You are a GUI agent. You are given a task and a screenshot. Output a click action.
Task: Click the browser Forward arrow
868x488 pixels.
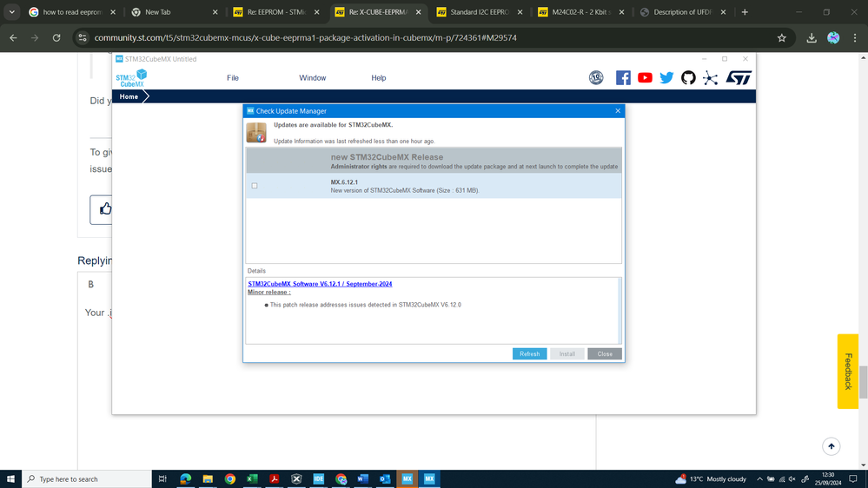[x=35, y=37]
